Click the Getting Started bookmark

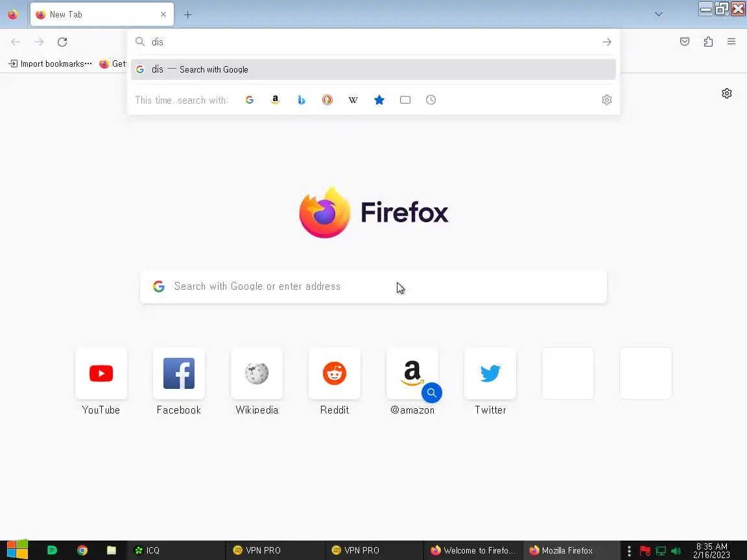click(x=112, y=64)
